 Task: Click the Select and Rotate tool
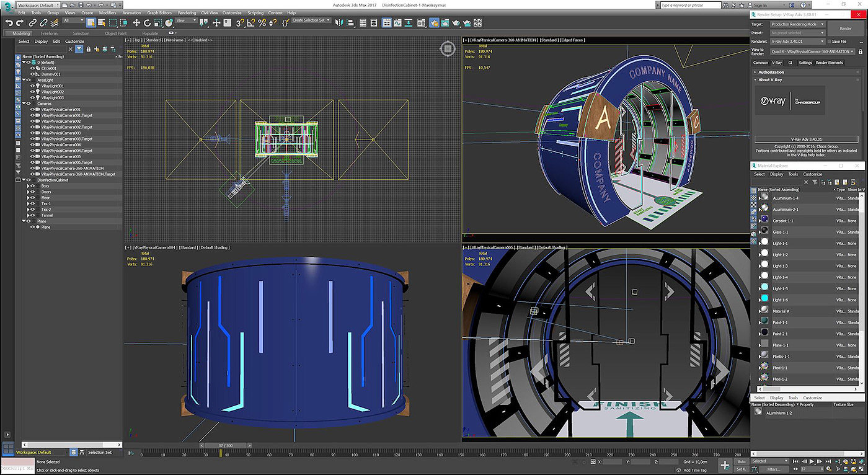(147, 23)
